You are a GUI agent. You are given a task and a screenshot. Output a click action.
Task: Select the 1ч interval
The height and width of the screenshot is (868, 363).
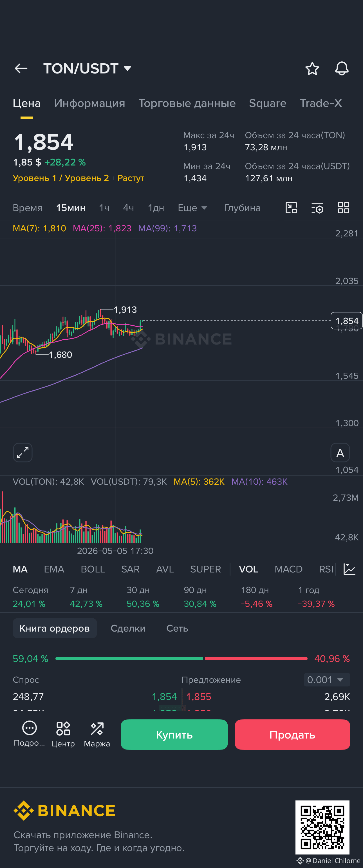pyautogui.click(x=104, y=208)
